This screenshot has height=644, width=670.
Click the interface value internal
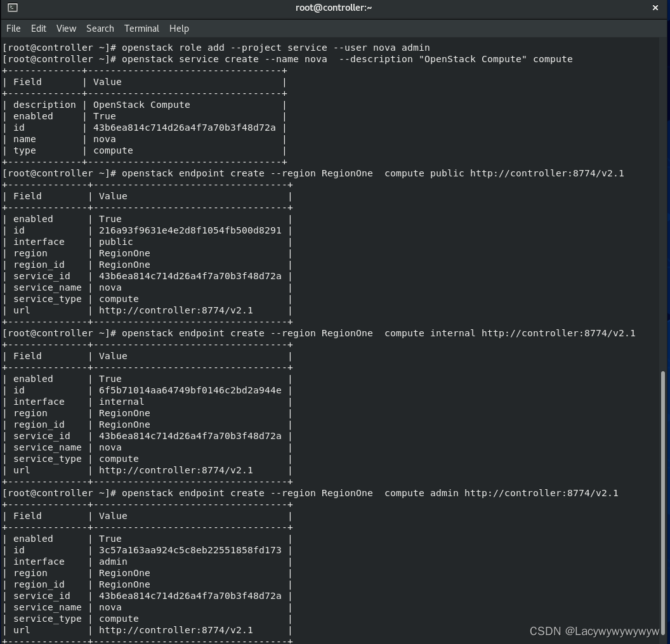pyautogui.click(x=121, y=402)
